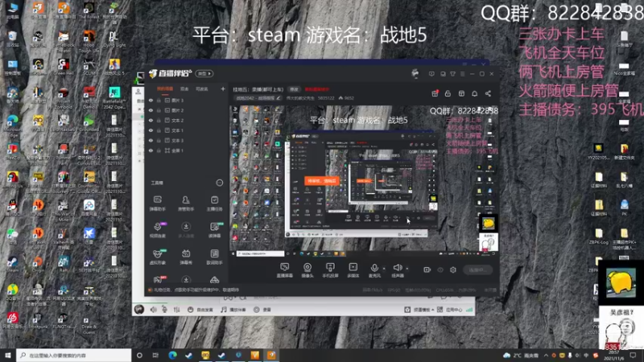Click the filter funnel icon in title bar
This screenshot has width=644, height=362.
pos(452,74)
